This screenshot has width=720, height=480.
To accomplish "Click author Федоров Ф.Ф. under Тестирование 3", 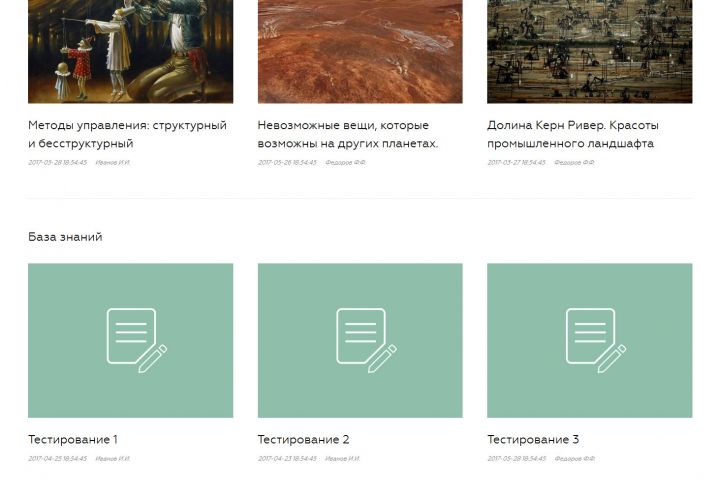I will [574, 458].
